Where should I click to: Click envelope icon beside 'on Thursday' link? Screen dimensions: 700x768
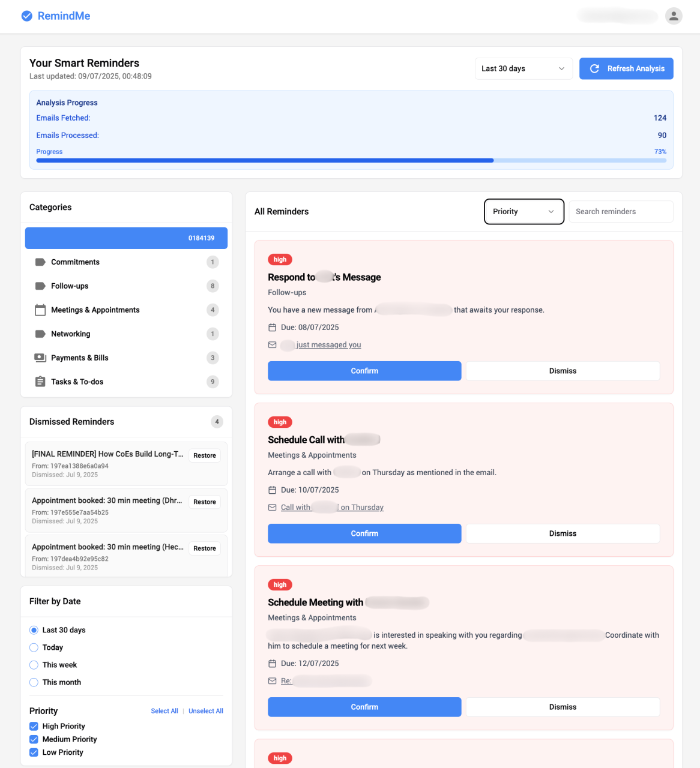click(272, 508)
